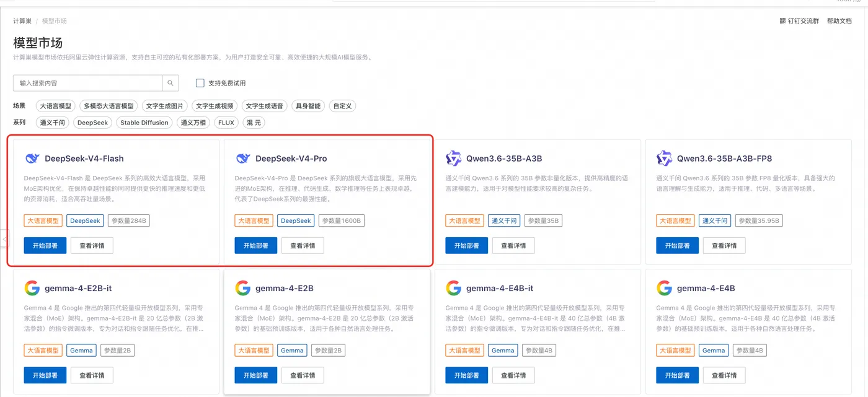Image resolution: width=868 pixels, height=397 pixels.
Task: Filter by 自定义 scenario
Action: tap(342, 106)
